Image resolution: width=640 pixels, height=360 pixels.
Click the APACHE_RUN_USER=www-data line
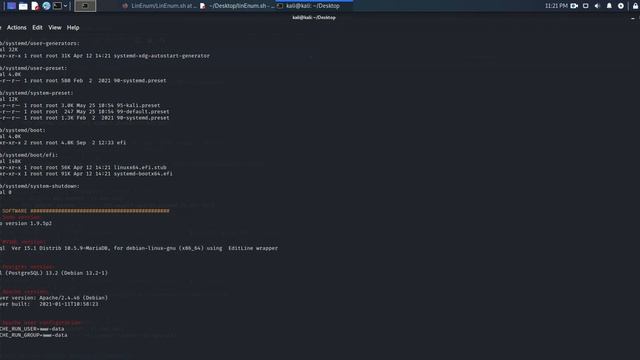pos(32,329)
